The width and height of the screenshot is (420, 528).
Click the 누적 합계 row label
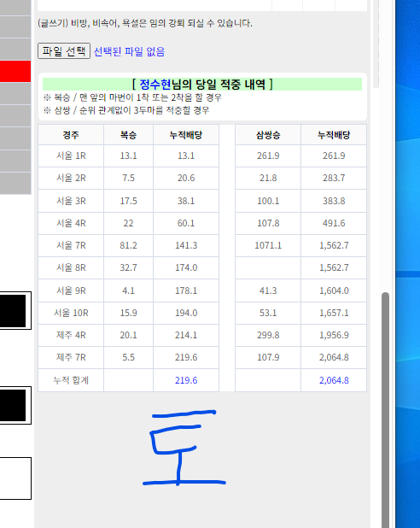[x=71, y=380]
